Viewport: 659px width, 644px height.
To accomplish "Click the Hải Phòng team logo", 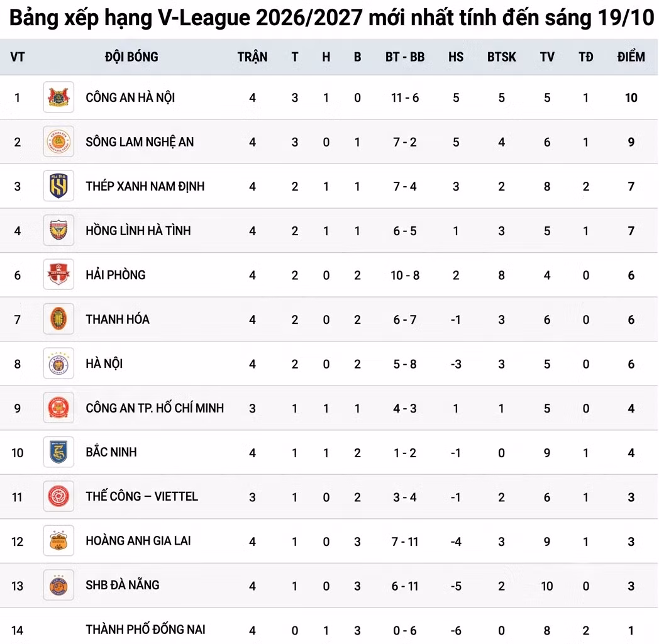I will pos(58,274).
